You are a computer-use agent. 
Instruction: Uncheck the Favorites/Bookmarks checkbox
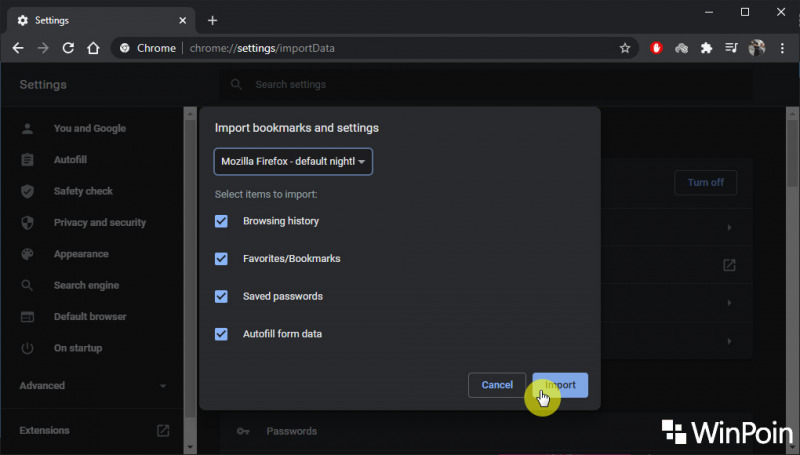click(221, 259)
